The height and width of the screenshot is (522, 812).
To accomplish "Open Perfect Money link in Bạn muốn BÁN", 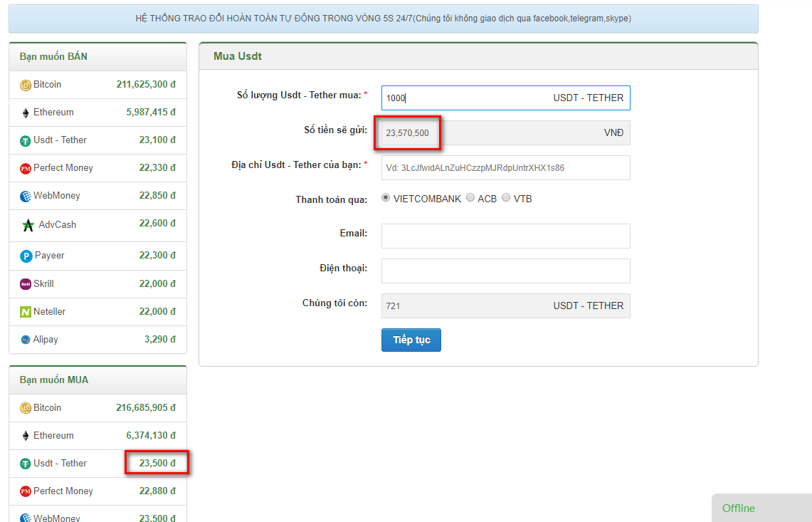I will (x=63, y=168).
